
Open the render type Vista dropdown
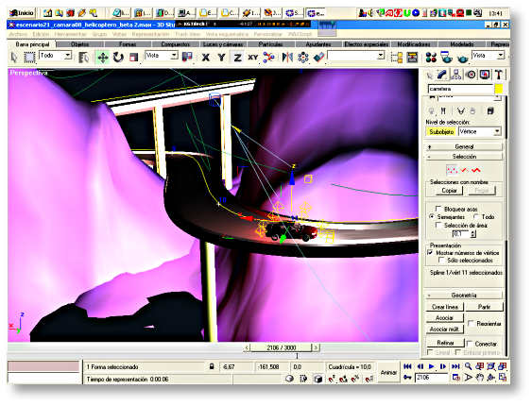point(501,56)
